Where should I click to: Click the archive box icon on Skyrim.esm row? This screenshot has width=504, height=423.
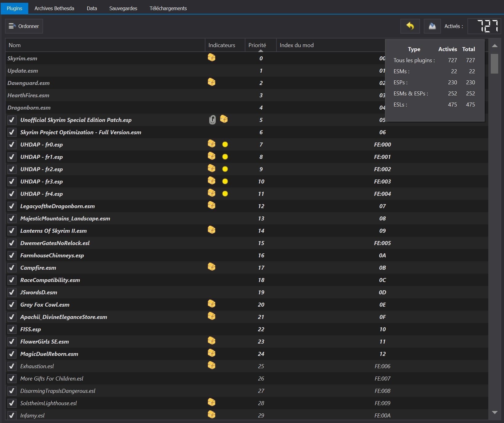(x=212, y=58)
